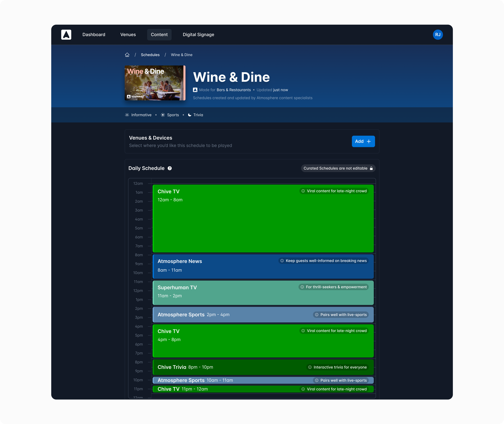Open Digital Signage nav item
Viewport: 504px width, 424px height.
(x=198, y=35)
